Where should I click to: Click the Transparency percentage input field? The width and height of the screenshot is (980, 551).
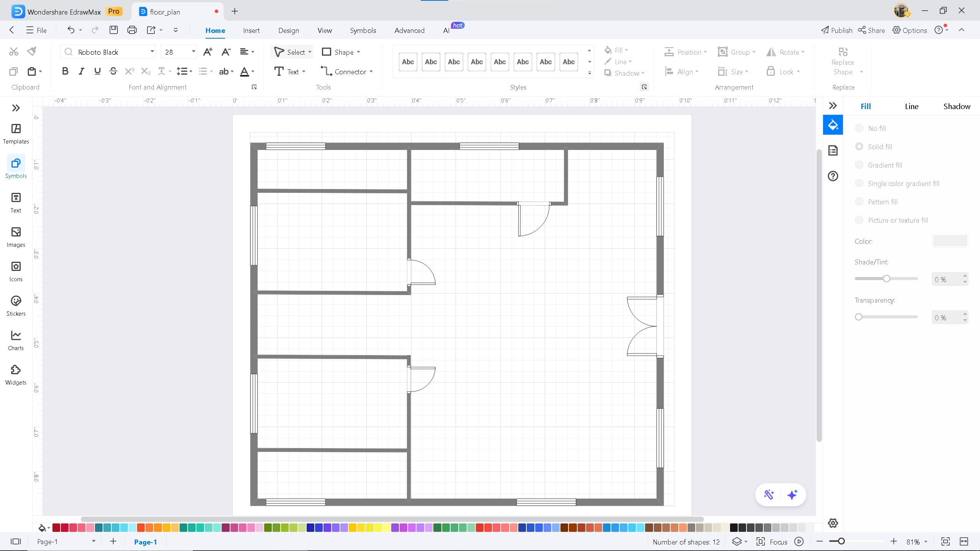coord(946,318)
